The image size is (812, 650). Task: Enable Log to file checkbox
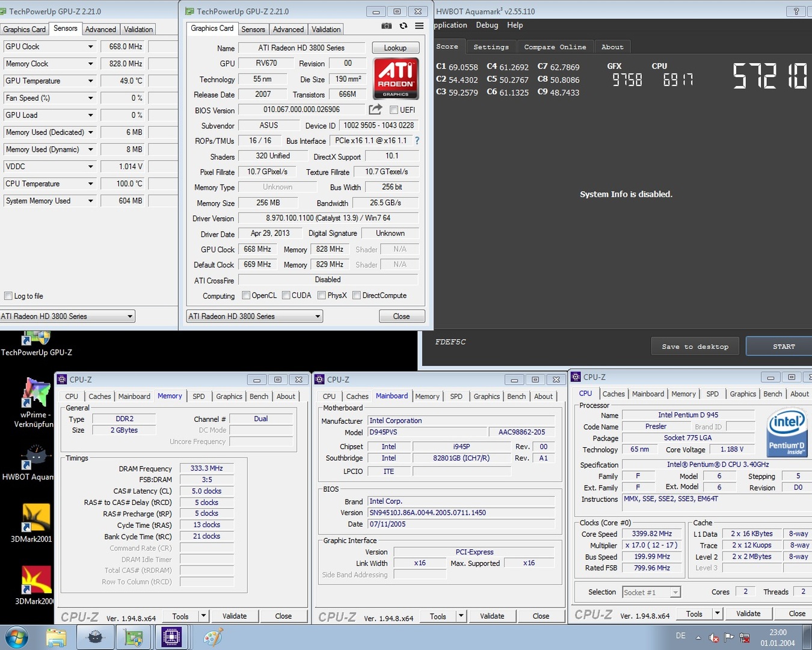pyautogui.click(x=8, y=296)
